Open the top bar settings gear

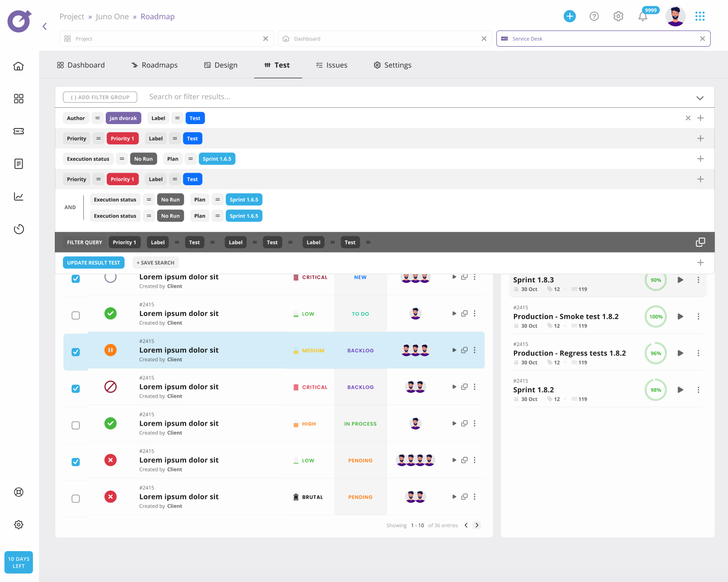(x=618, y=16)
